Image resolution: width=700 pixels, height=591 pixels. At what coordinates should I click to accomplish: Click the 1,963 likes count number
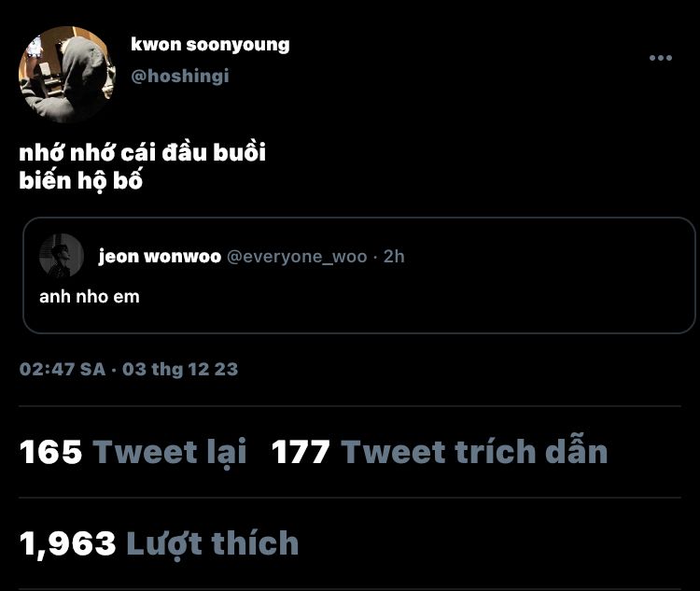click(x=68, y=543)
